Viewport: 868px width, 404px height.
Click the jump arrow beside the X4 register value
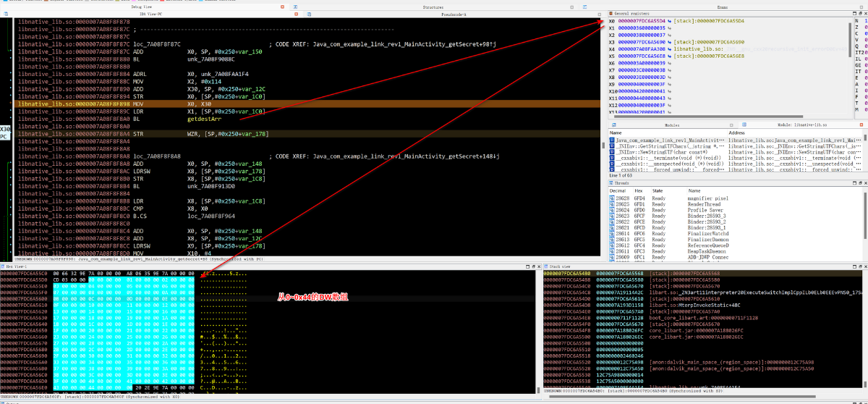669,49
